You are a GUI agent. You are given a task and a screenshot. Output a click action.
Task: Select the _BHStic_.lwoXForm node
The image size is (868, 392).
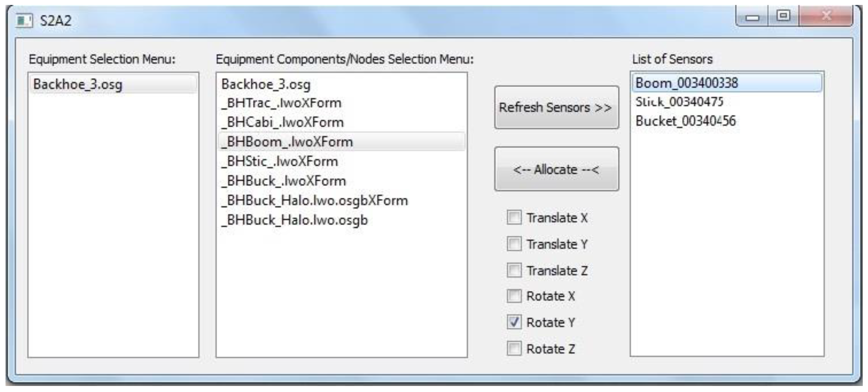click(x=280, y=161)
